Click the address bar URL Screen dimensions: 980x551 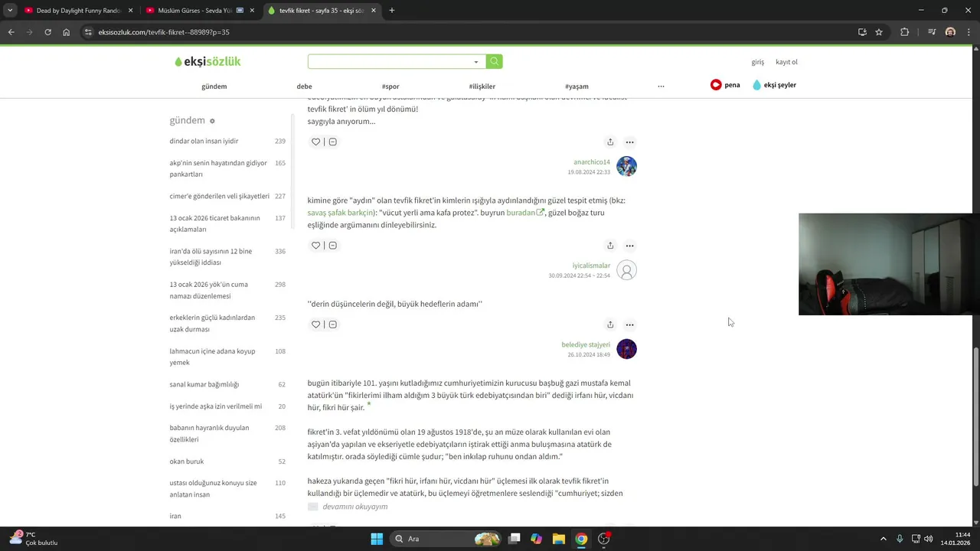click(x=164, y=32)
